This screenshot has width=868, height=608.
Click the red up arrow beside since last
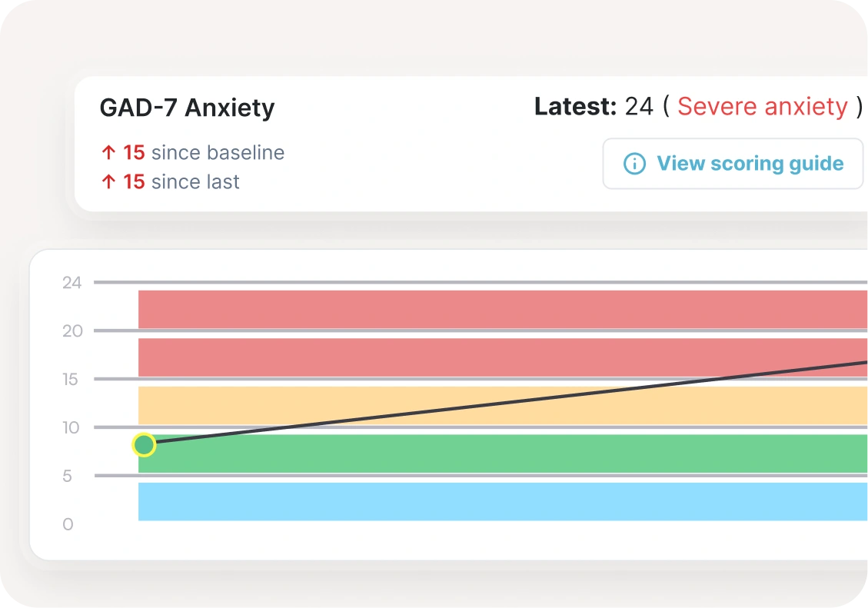pos(108,182)
